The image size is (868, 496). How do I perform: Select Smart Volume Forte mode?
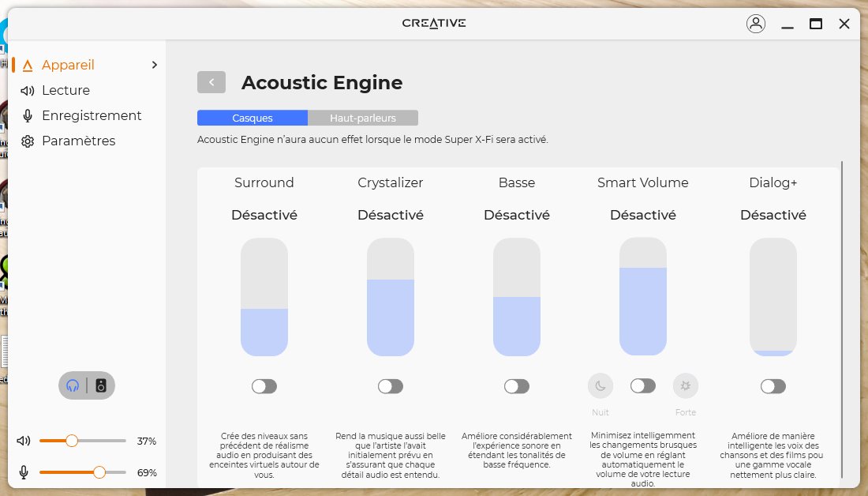click(x=685, y=386)
